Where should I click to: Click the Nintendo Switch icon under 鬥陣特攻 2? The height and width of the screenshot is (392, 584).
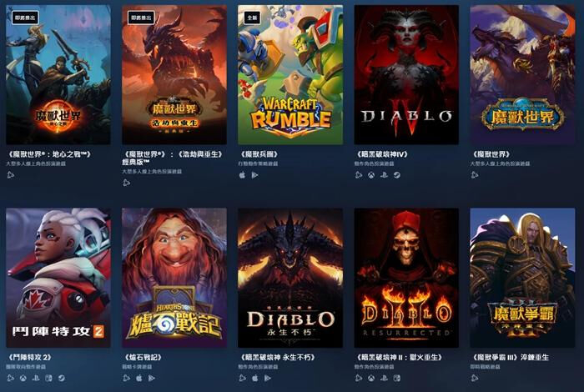pyautogui.click(x=48, y=378)
